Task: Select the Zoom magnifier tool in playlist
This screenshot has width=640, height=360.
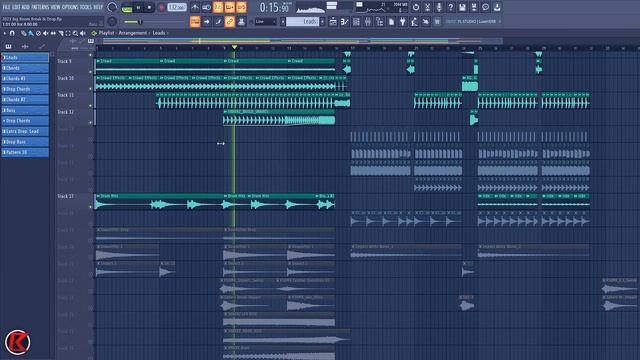Action: click(75, 33)
